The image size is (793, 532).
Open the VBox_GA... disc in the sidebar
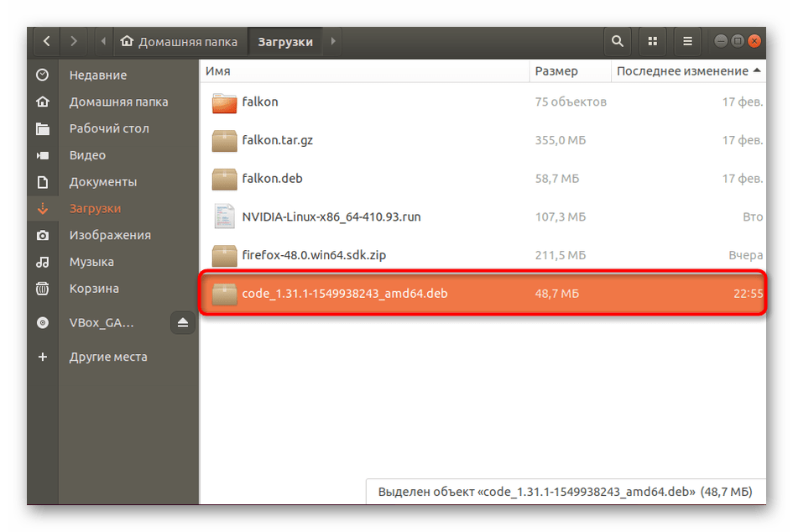tap(102, 322)
